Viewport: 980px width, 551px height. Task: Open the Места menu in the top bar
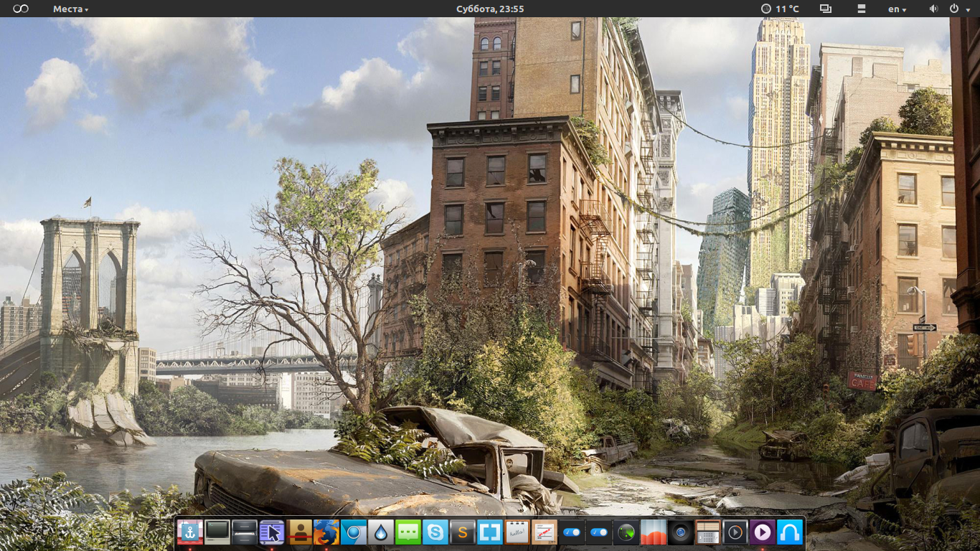(x=71, y=9)
